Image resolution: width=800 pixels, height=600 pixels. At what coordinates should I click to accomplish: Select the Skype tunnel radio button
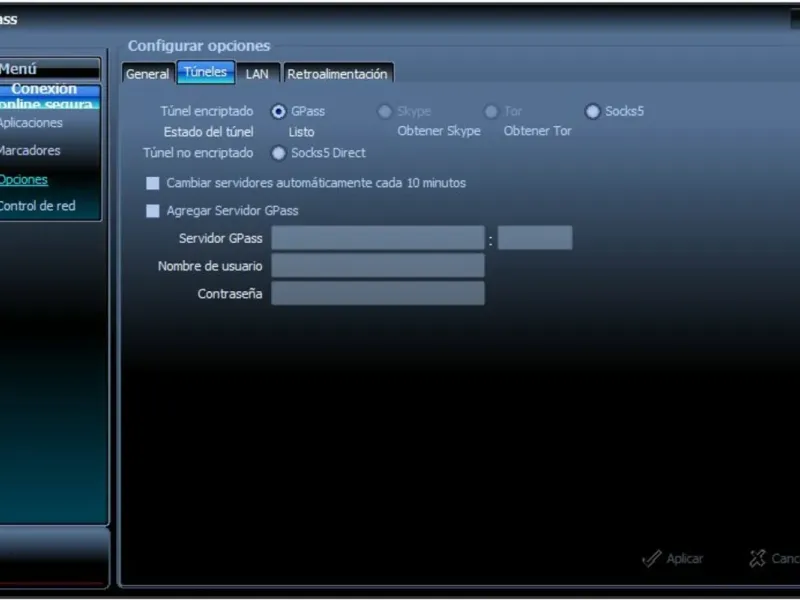pyautogui.click(x=384, y=111)
